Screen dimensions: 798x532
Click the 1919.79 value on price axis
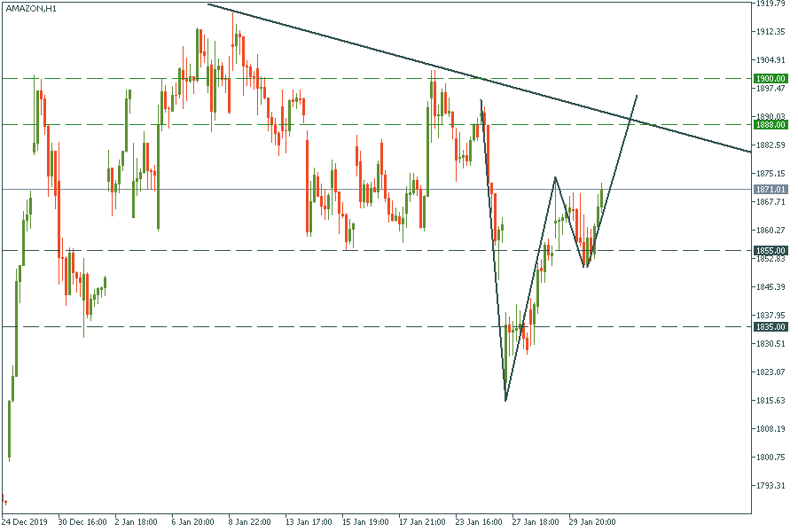click(x=771, y=4)
